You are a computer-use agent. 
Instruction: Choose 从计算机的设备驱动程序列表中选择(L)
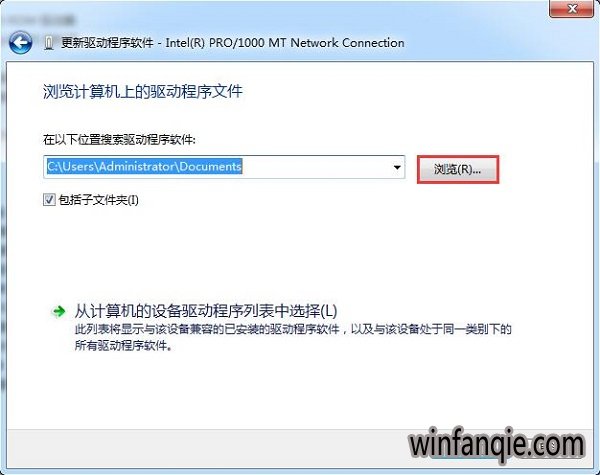coord(206,311)
